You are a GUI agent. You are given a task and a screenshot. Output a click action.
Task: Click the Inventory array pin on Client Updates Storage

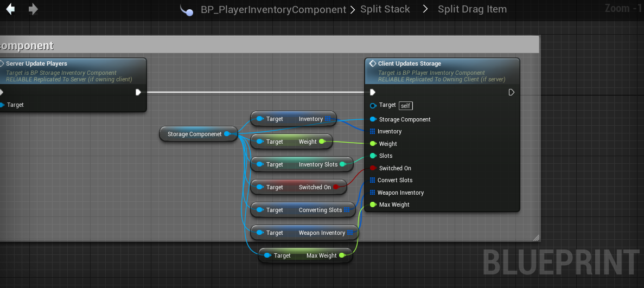tap(372, 131)
